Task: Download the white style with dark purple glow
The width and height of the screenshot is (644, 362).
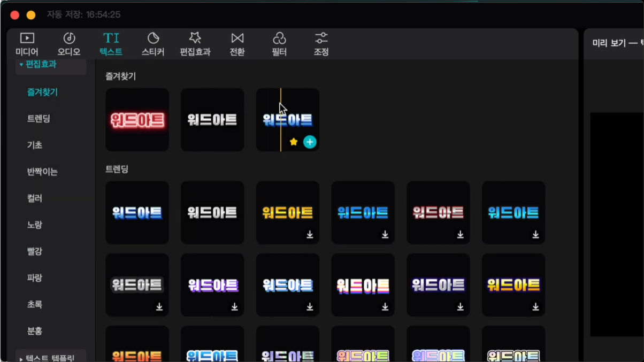Action: [x=461, y=307]
